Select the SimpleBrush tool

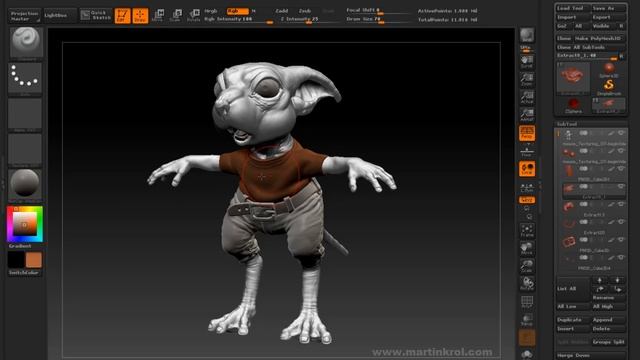(x=609, y=87)
